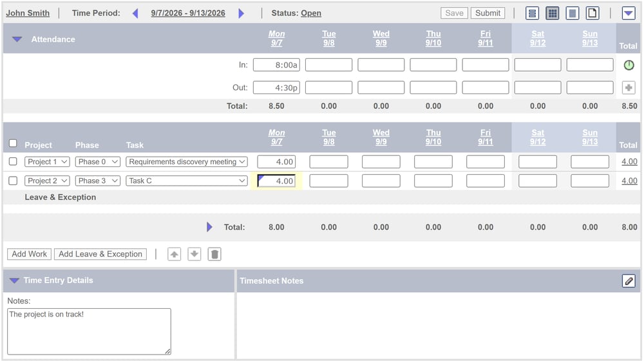The image size is (644, 361).
Task: Switch to the lined detail view icon
Action: pyautogui.click(x=572, y=13)
